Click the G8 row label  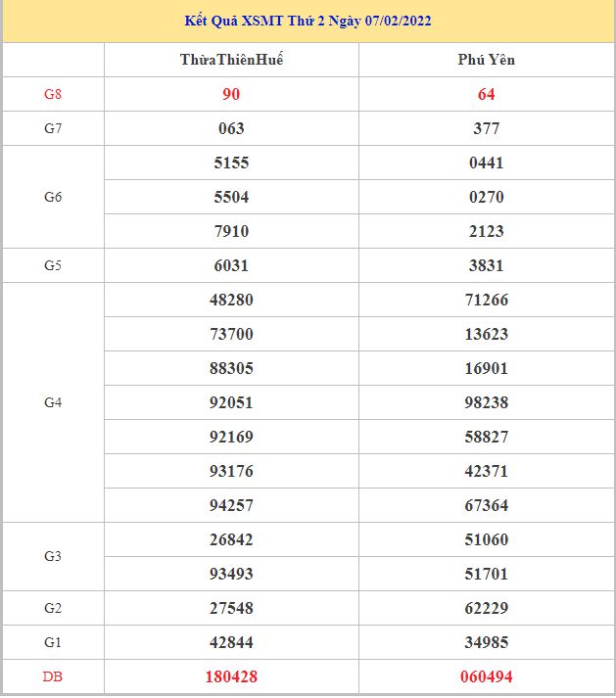[53, 94]
